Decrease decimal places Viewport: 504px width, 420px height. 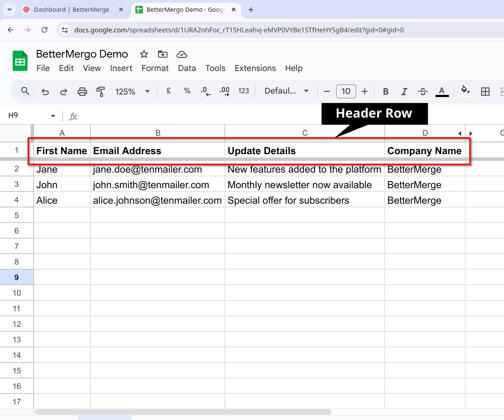coord(206,92)
